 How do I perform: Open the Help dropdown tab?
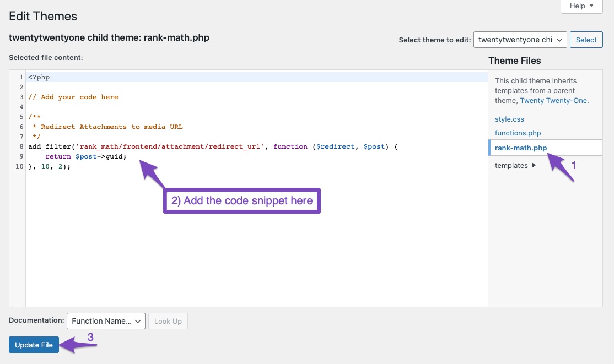coord(581,6)
